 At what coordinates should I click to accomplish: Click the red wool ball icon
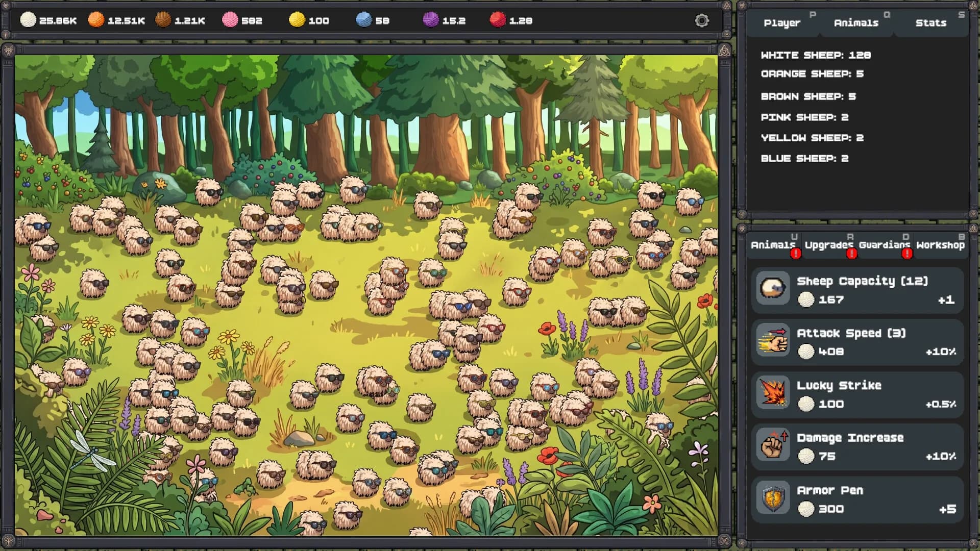pyautogui.click(x=498, y=20)
